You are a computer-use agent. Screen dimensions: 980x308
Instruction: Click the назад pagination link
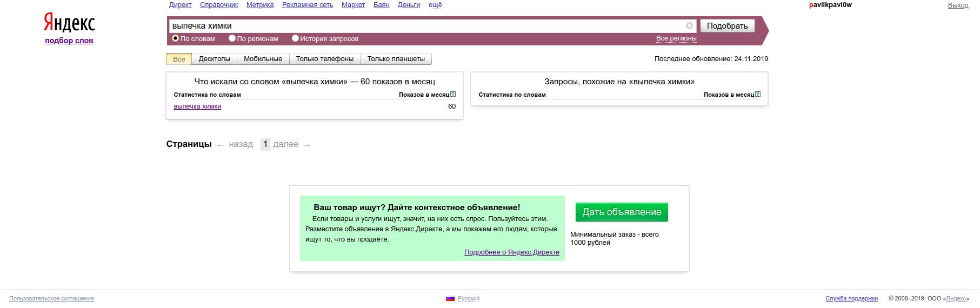241,144
